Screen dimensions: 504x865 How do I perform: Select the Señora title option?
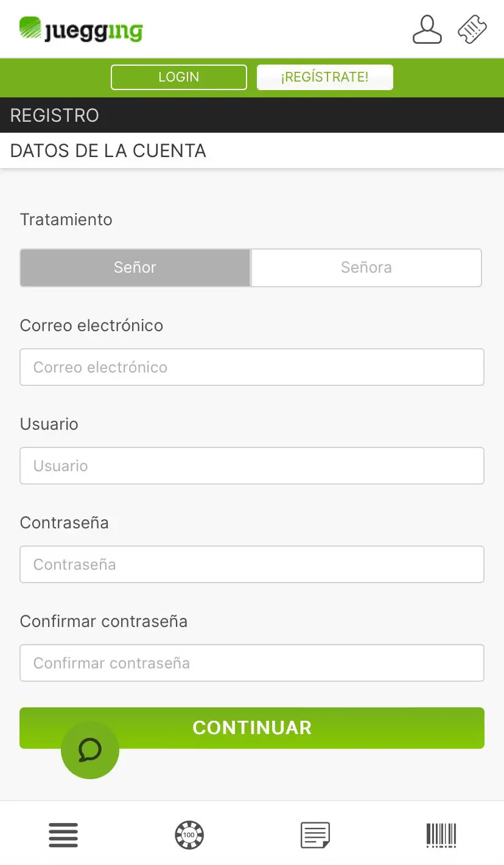click(x=366, y=267)
